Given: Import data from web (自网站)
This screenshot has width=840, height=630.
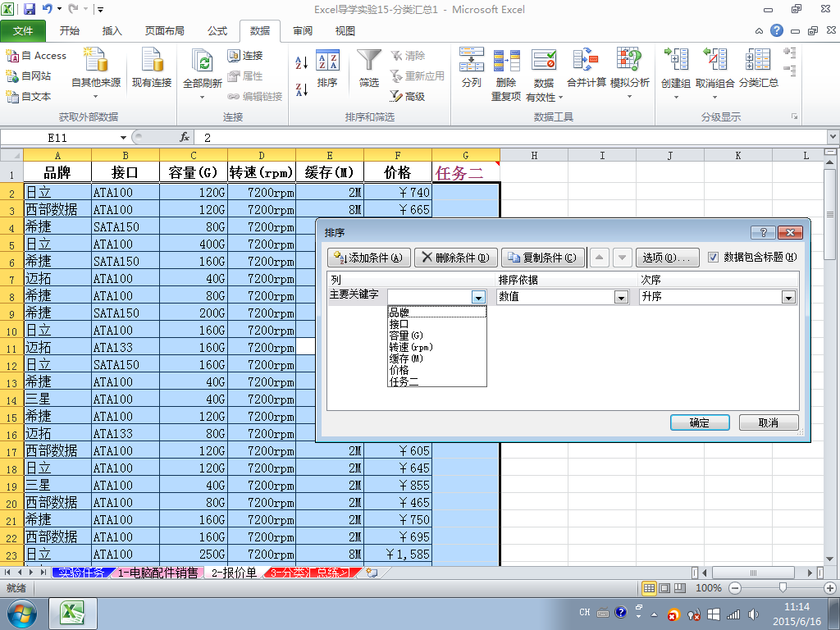Looking at the screenshot, I should point(29,76).
